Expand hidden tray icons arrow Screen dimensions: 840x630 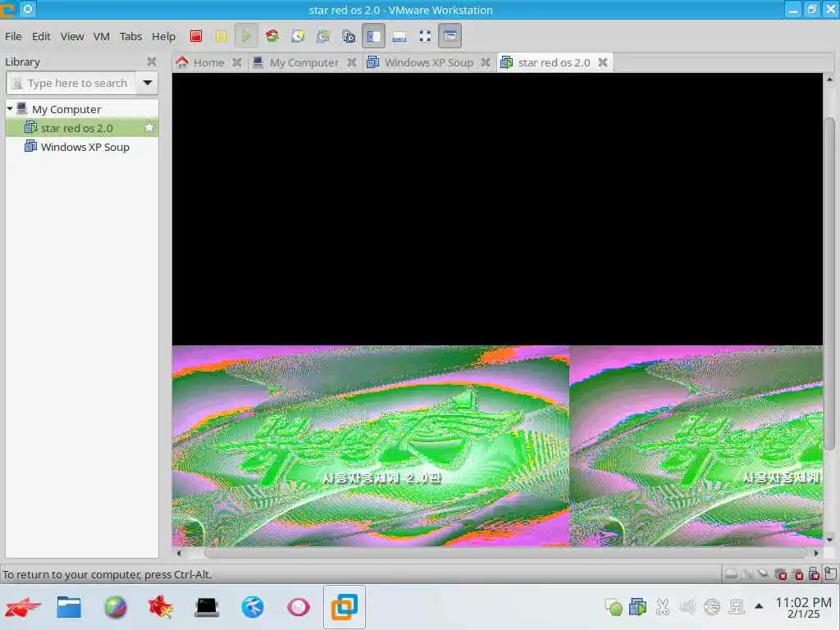click(x=759, y=606)
